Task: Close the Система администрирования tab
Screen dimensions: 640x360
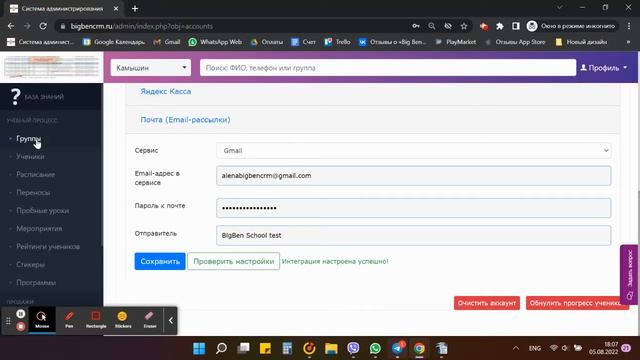Action: click(116, 9)
